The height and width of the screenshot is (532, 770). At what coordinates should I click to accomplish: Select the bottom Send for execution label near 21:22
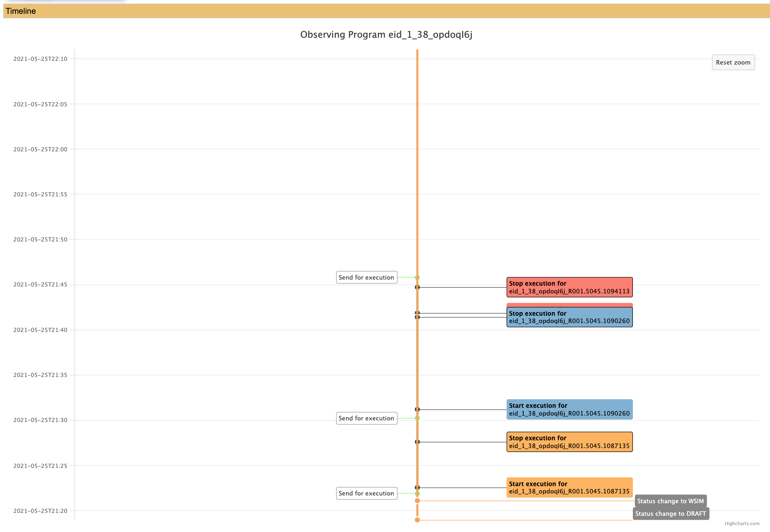pyautogui.click(x=367, y=493)
